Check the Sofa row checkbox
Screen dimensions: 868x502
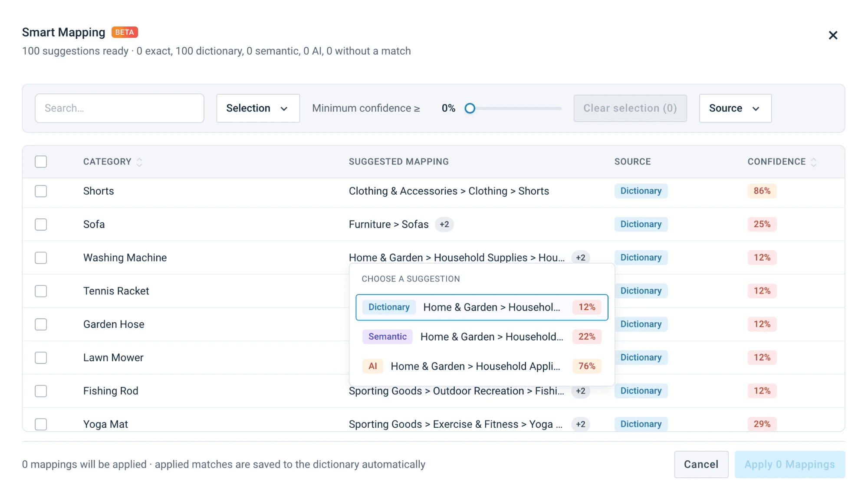click(x=41, y=225)
